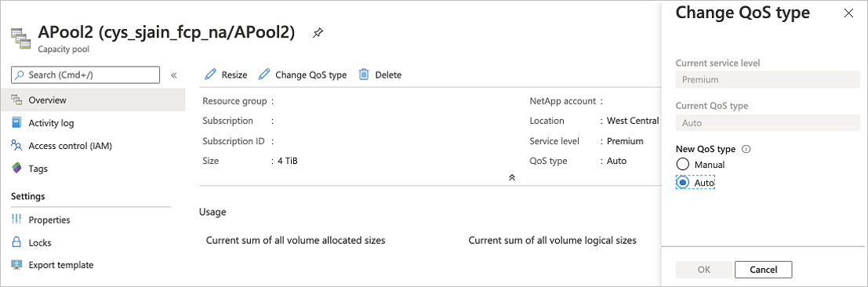Click the Change QoS type pencil icon
Screen dimensions: 868x287
click(x=264, y=74)
